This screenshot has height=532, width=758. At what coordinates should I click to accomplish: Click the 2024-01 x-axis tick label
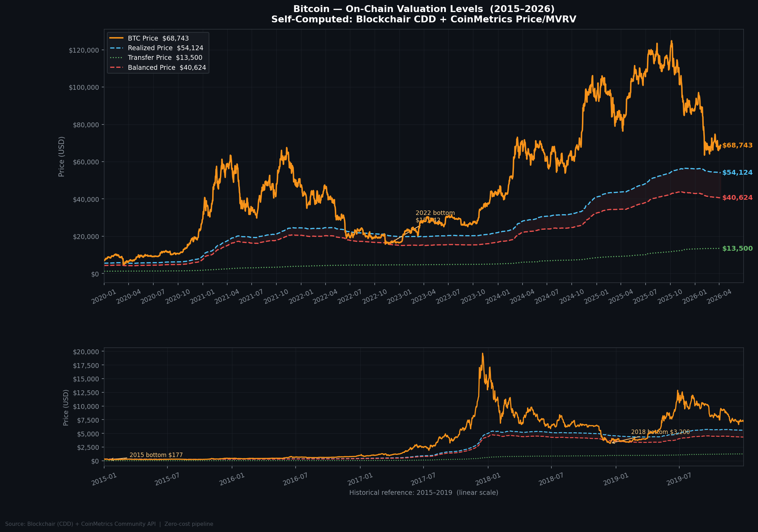(497, 296)
